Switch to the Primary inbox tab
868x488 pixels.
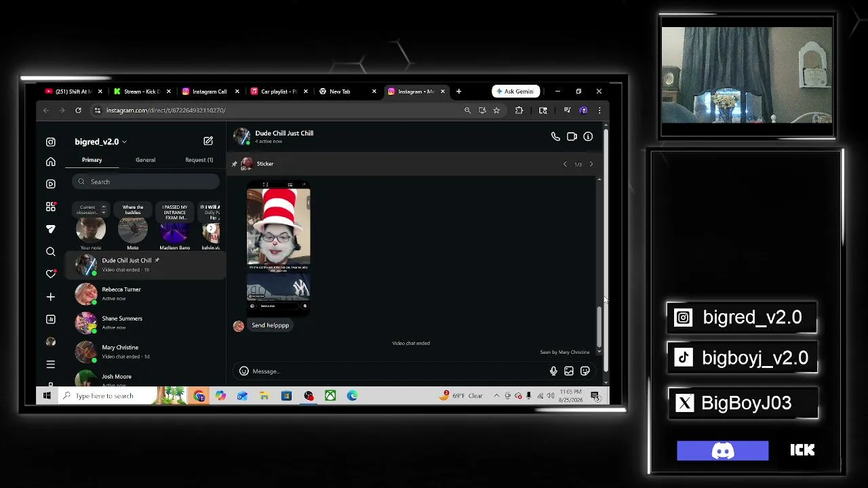point(92,160)
